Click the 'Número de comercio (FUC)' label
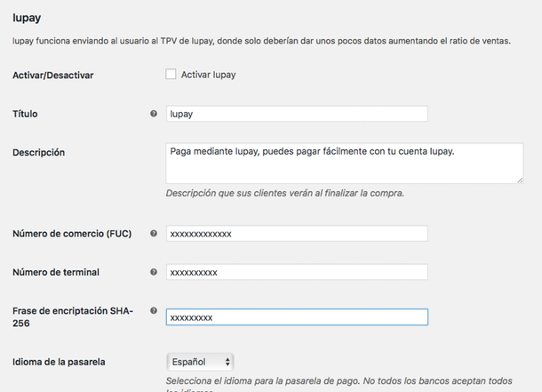This screenshot has height=392, width=542. [72, 234]
